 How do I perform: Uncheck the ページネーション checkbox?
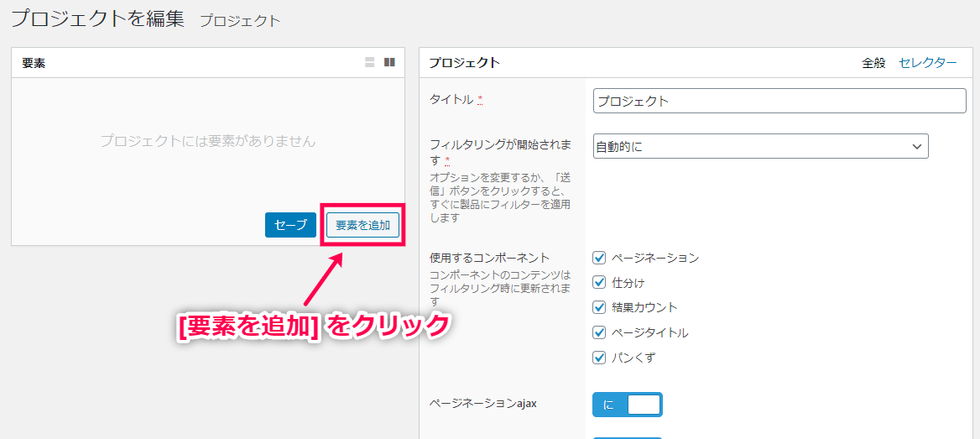click(x=599, y=258)
